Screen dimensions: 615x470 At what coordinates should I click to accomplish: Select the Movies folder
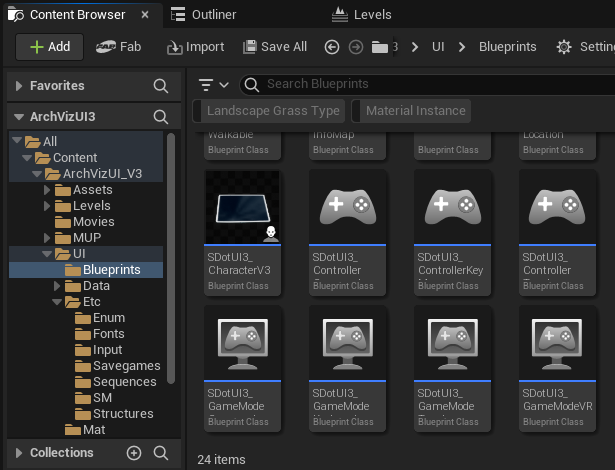click(x=85, y=222)
